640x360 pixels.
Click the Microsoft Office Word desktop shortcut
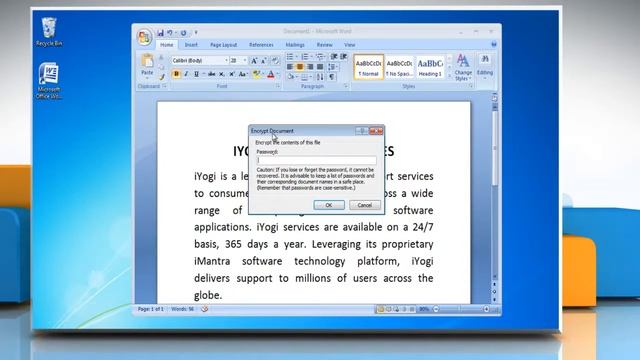[49, 80]
